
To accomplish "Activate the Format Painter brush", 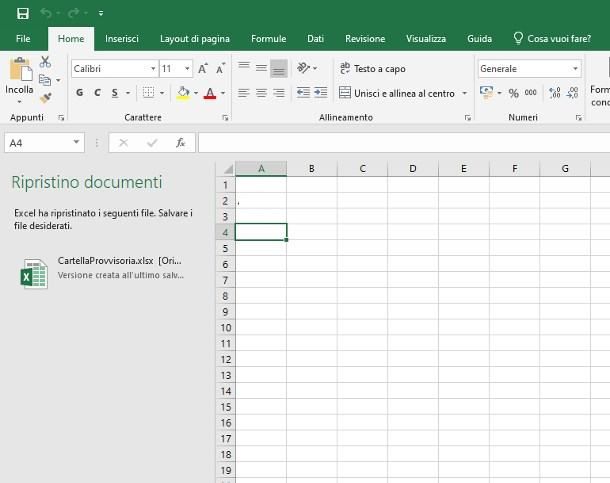I will point(45,97).
